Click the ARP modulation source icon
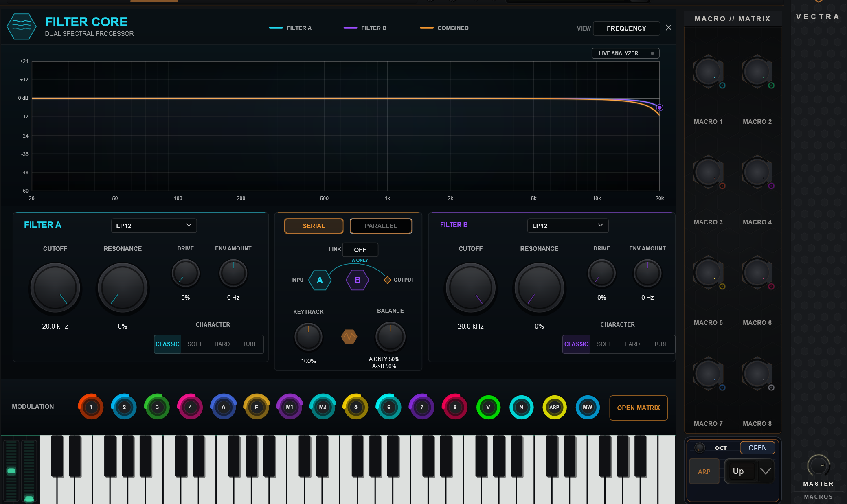This screenshot has width=847, height=504. [x=554, y=407]
